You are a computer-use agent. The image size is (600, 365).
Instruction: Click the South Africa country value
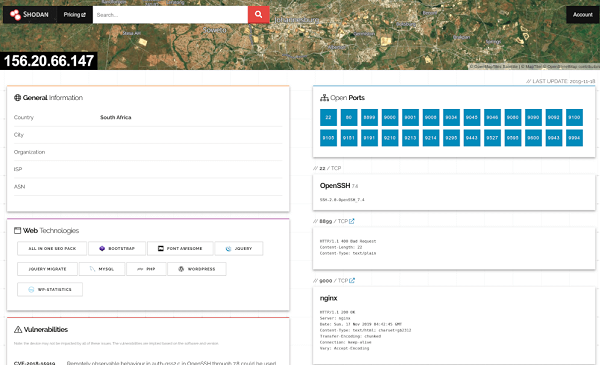coord(116,117)
